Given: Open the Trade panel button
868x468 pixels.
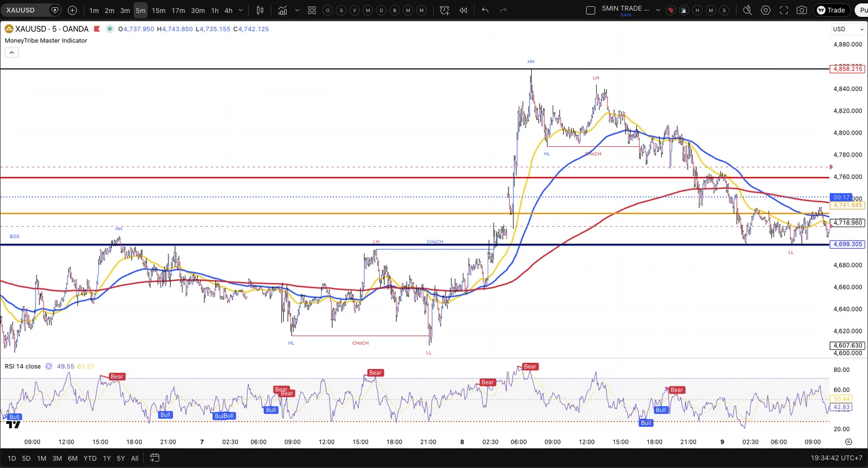Looking at the screenshot, I should click(x=831, y=10).
